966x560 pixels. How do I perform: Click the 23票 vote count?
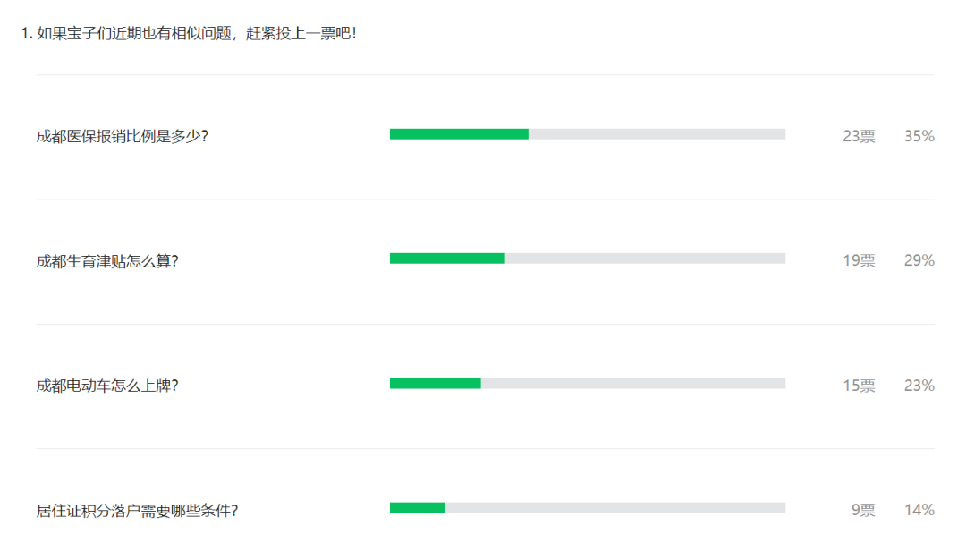tap(859, 136)
